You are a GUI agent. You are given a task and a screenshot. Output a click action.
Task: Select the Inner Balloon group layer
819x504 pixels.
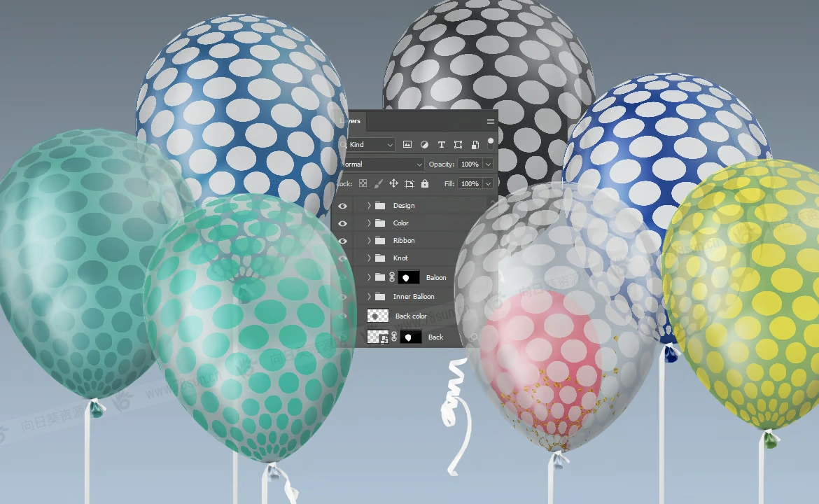pyautogui.click(x=414, y=297)
